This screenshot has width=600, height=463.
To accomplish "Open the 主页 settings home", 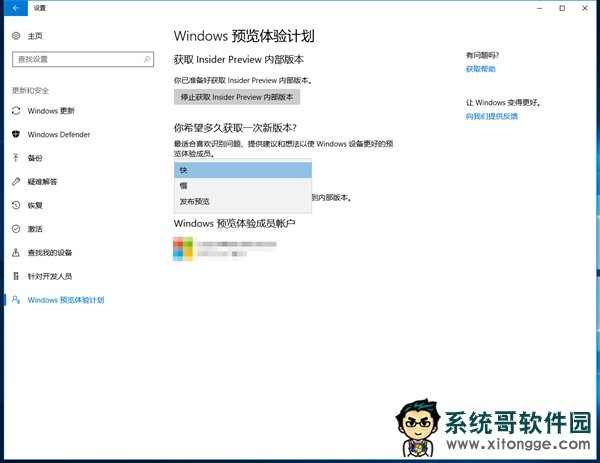I will (35, 36).
